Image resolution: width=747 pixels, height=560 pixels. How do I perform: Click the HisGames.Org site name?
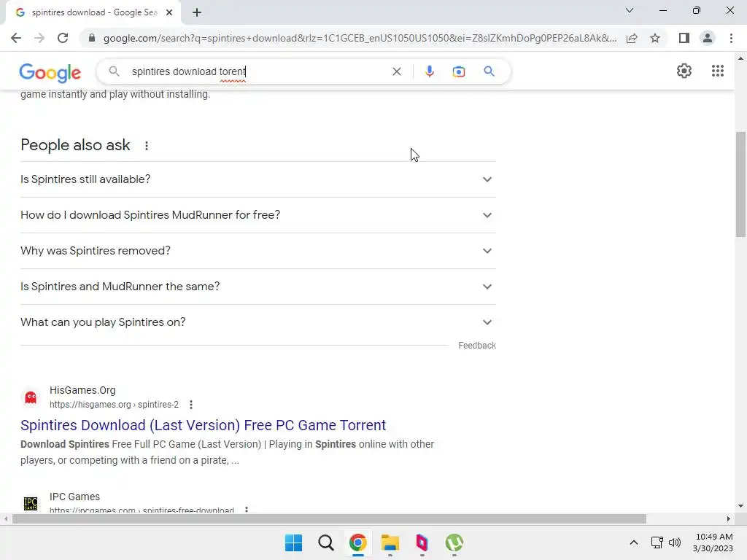click(82, 391)
